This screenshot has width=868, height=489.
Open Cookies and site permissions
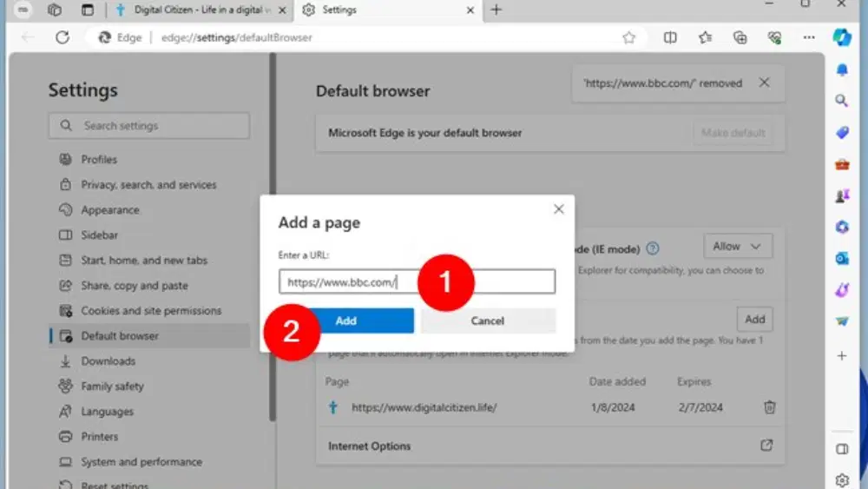pyautogui.click(x=149, y=311)
